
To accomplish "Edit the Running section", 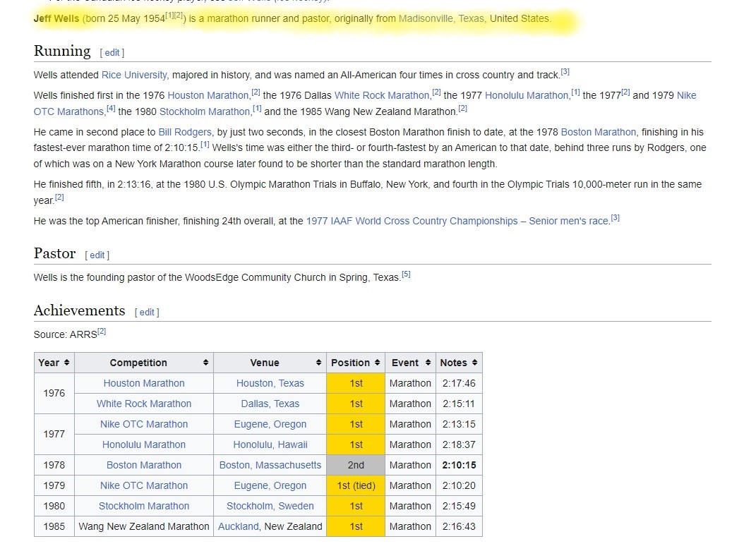I will [112, 52].
